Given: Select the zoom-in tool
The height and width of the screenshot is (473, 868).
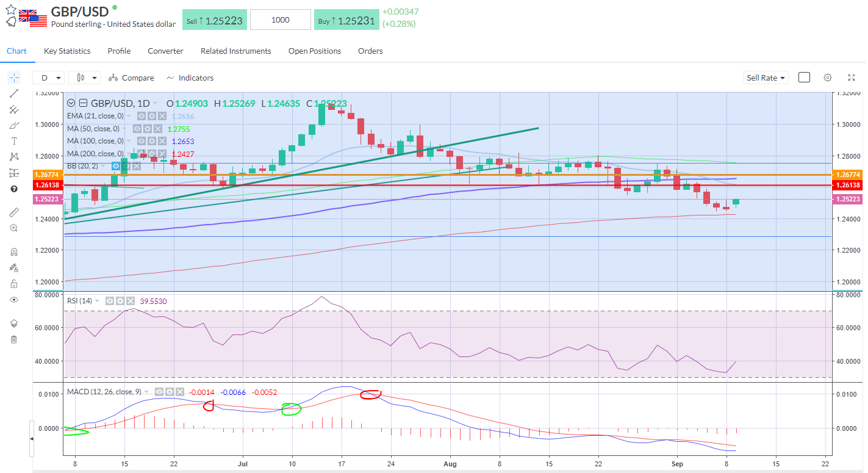Looking at the screenshot, I should (13, 228).
